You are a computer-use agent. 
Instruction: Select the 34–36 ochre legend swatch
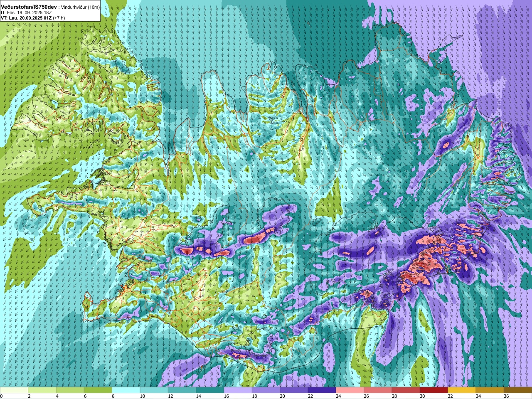tap(490, 390)
